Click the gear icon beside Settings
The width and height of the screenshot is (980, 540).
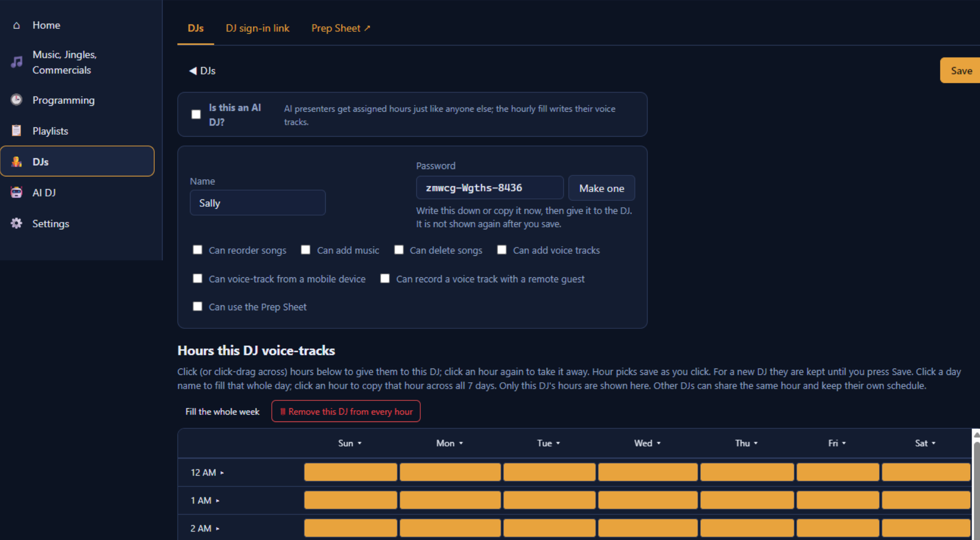pos(17,223)
